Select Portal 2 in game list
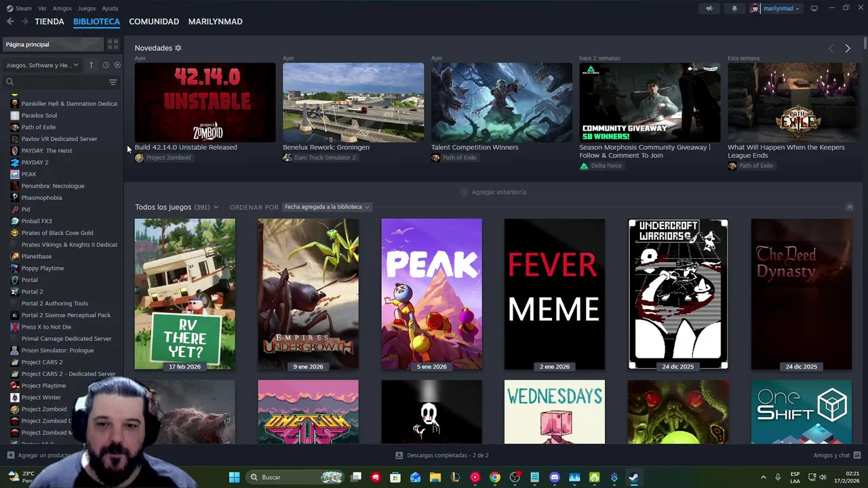Image resolution: width=868 pixels, height=488 pixels. click(32, 291)
